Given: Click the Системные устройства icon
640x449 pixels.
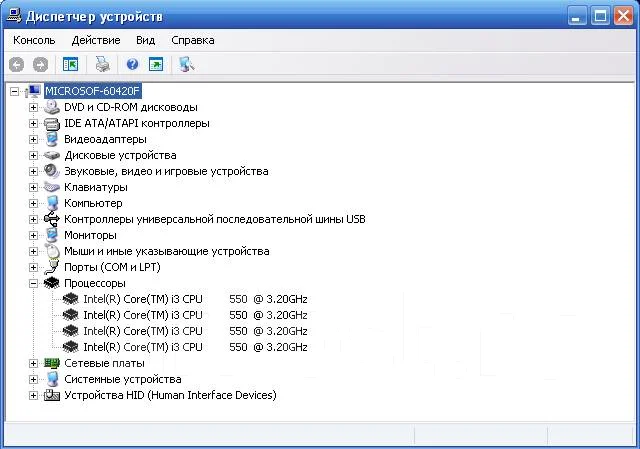Looking at the screenshot, I should coord(52,379).
